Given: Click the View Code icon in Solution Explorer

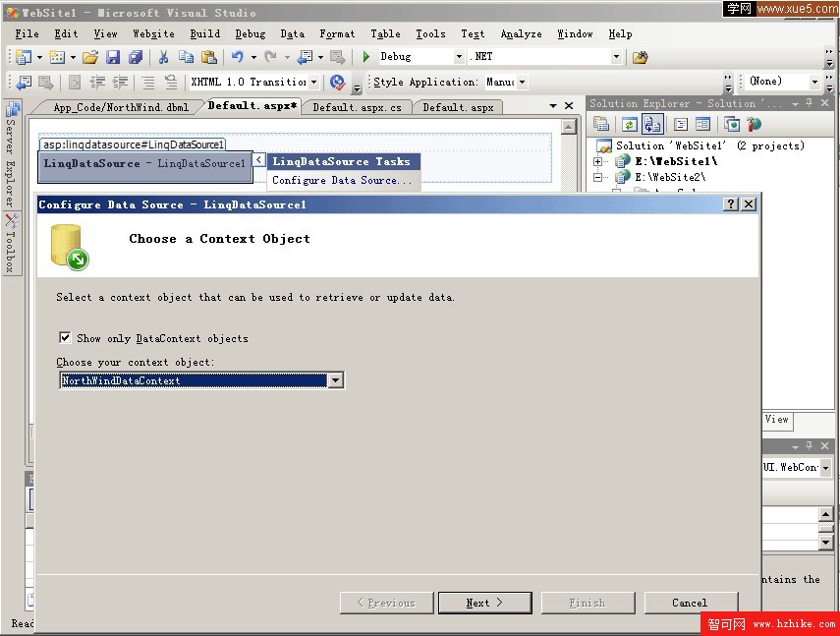Looking at the screenshot, I should (x=681, y=124).
